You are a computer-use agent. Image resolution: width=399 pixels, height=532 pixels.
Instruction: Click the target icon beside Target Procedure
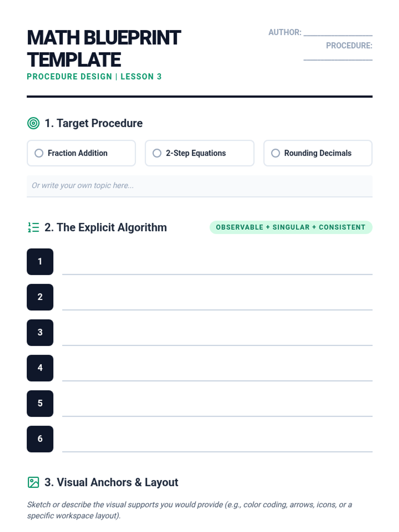(33, 123)
